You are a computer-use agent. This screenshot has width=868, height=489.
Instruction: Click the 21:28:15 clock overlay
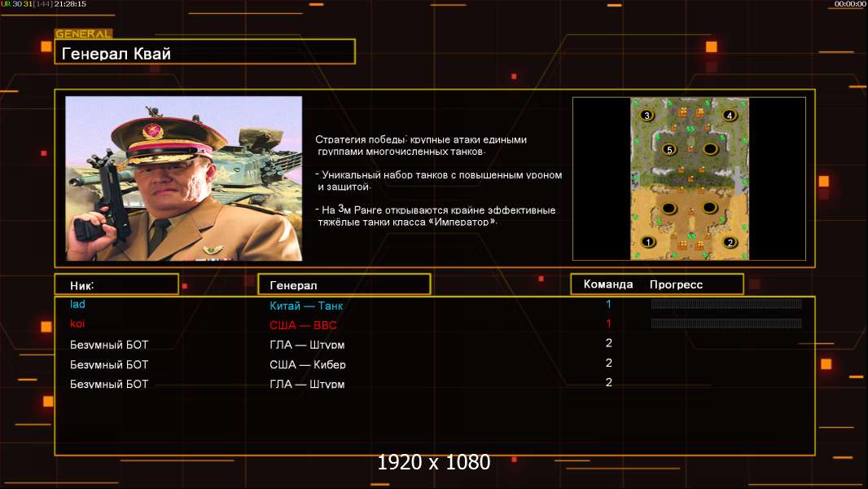tap(70, 4)
